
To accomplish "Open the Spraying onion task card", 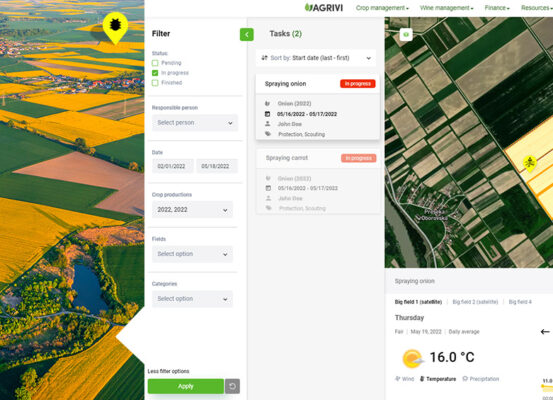I will click(318, 107).
